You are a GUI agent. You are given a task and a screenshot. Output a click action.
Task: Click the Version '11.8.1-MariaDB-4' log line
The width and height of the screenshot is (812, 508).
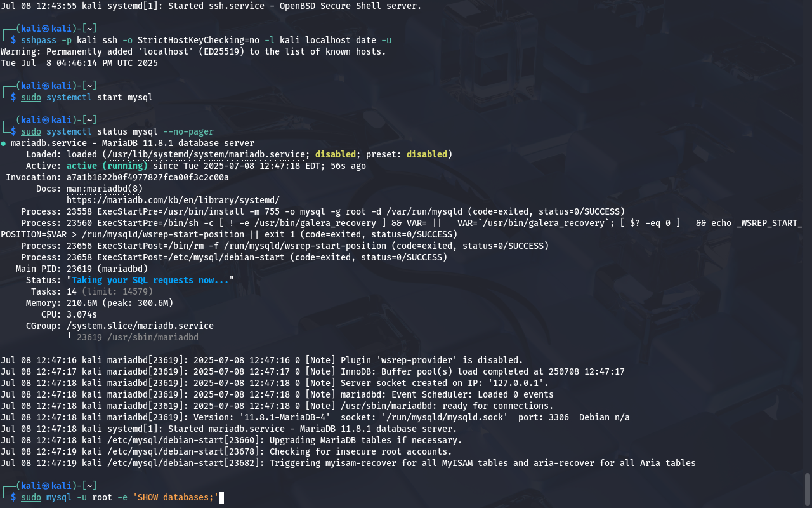[x=315, y=417]
